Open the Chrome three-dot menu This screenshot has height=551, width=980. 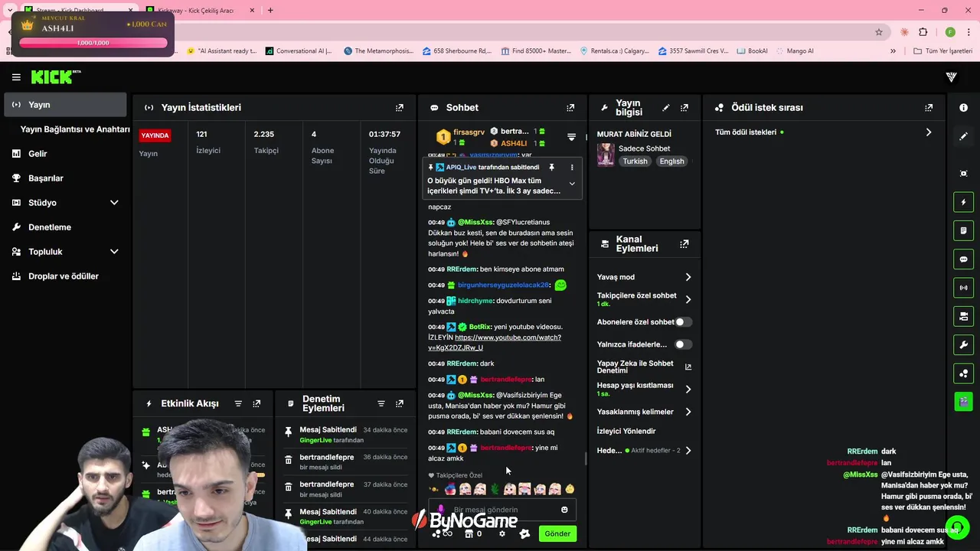[969, 32]
